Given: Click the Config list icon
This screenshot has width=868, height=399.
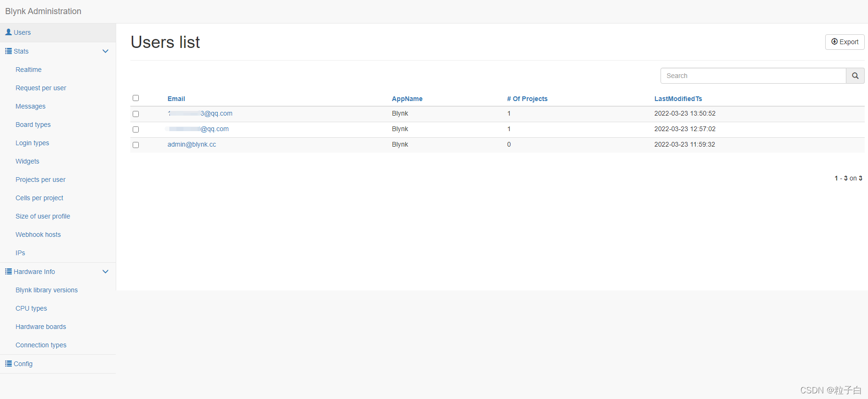Looking at the screenshot, I should (x=8, y=363).
